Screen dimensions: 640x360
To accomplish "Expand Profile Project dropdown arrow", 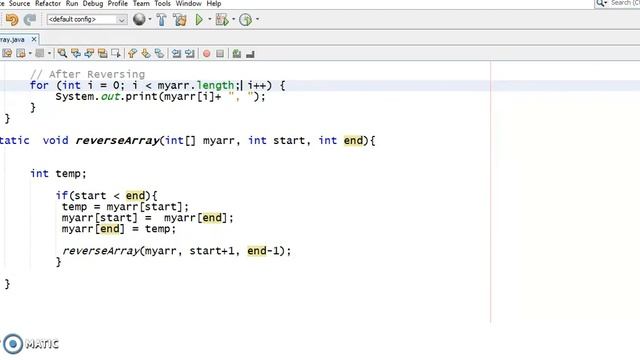I will coord(257,19).
